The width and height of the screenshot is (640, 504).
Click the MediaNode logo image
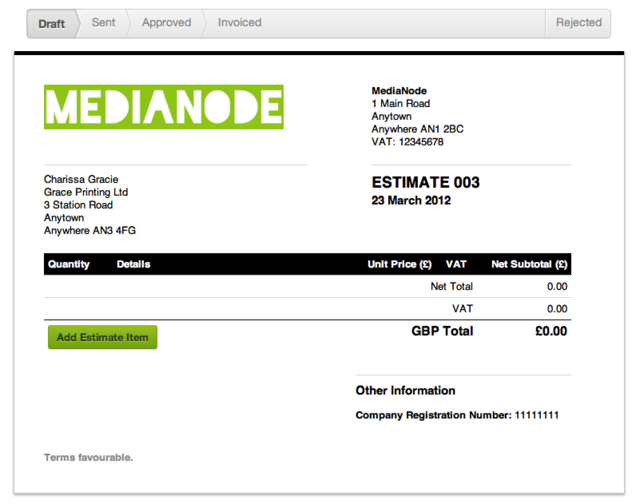(x=163, y=107)
